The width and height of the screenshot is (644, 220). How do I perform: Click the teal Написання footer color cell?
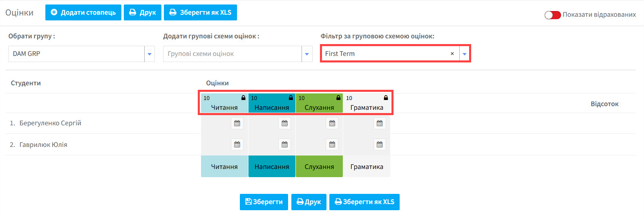coord(272,167)
